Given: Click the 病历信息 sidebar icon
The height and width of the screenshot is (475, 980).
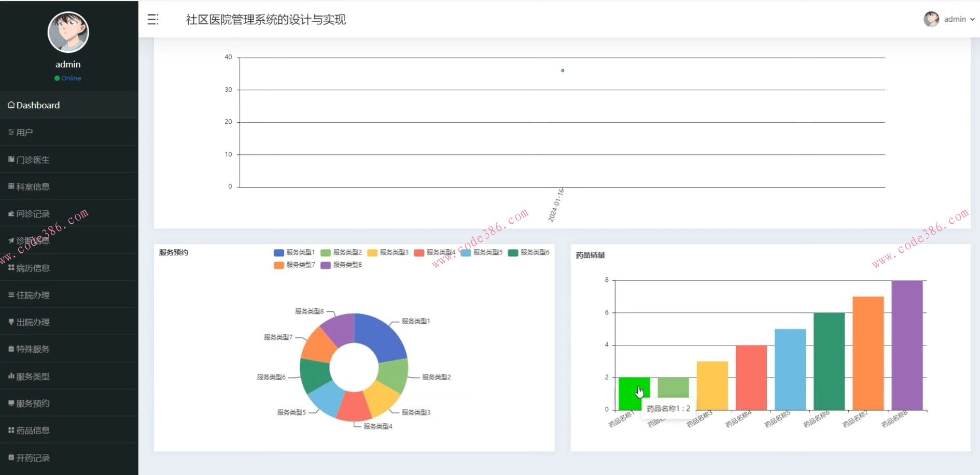Looking at the screenshot, I should [x=11, y=268].
